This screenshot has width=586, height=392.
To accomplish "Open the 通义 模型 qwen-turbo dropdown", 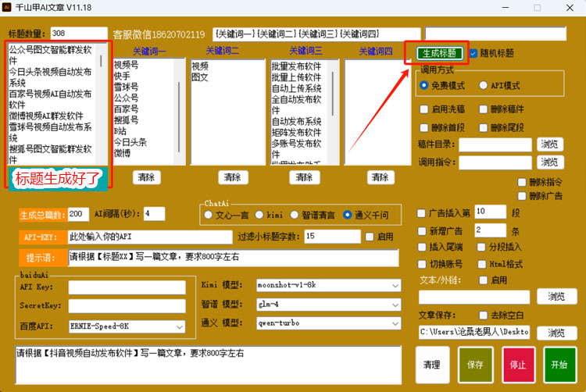I will 329,323.
